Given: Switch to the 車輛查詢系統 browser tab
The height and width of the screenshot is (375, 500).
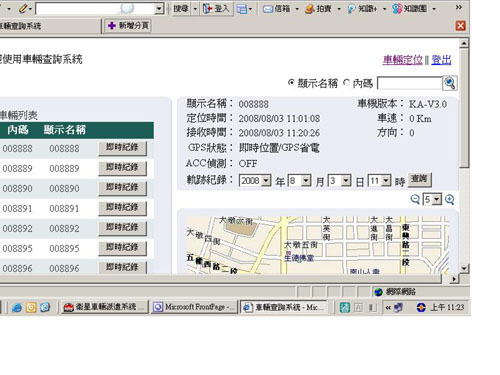Looking at the screenshot, I should click(50, 26).
